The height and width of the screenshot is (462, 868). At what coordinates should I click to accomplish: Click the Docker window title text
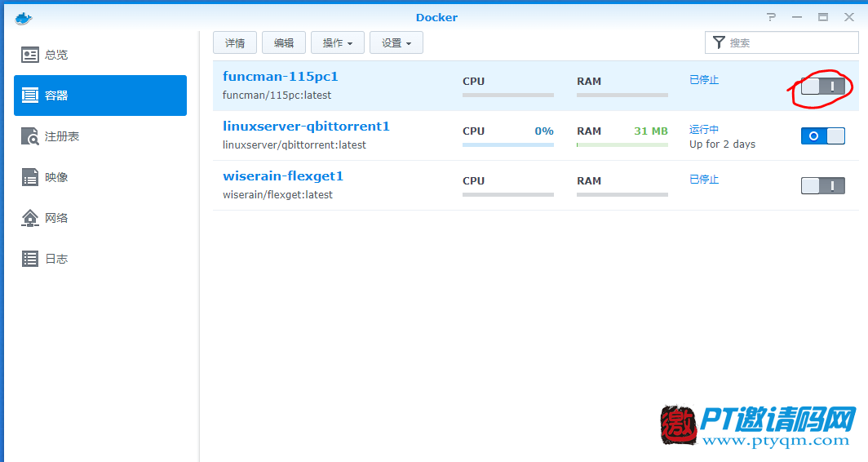tap(436, 17)
